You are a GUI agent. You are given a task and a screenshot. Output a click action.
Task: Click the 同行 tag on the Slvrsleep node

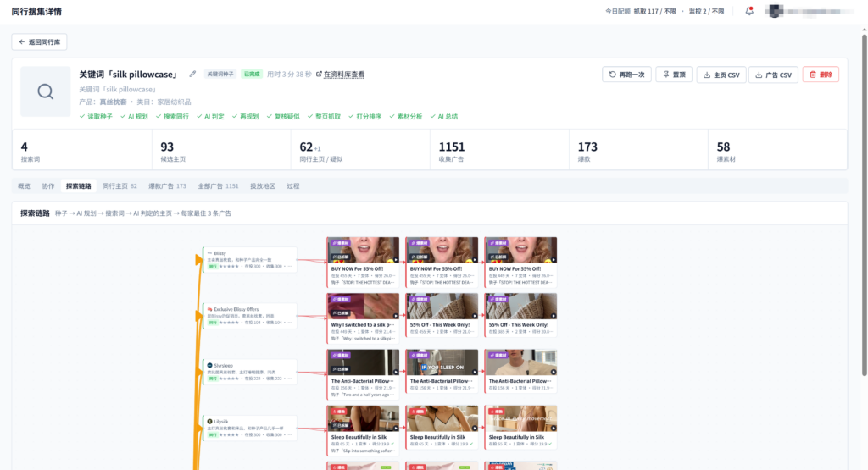213,379
